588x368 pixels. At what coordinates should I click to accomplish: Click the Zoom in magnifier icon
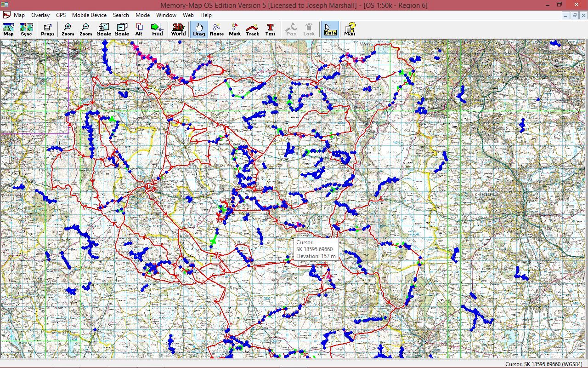68,29
